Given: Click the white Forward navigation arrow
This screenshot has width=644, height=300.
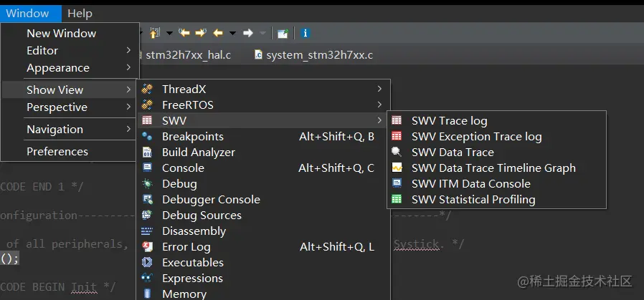Looking at the screenshot, I should click(247, 33).
